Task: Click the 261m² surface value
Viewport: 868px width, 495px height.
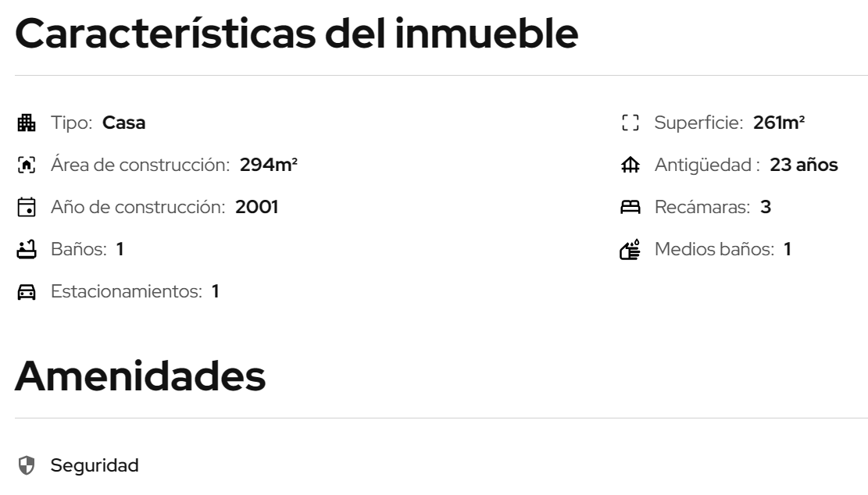Action: pos(779,123)
